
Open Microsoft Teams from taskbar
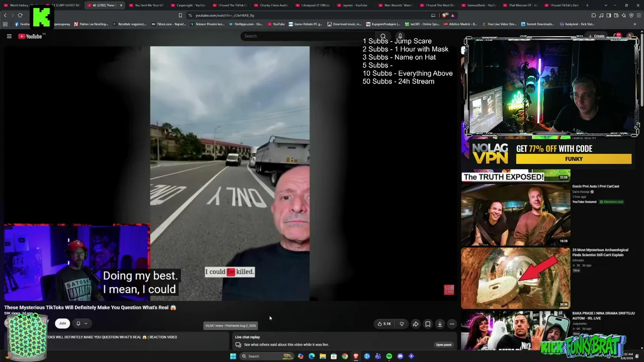click(x=378, y=356)
